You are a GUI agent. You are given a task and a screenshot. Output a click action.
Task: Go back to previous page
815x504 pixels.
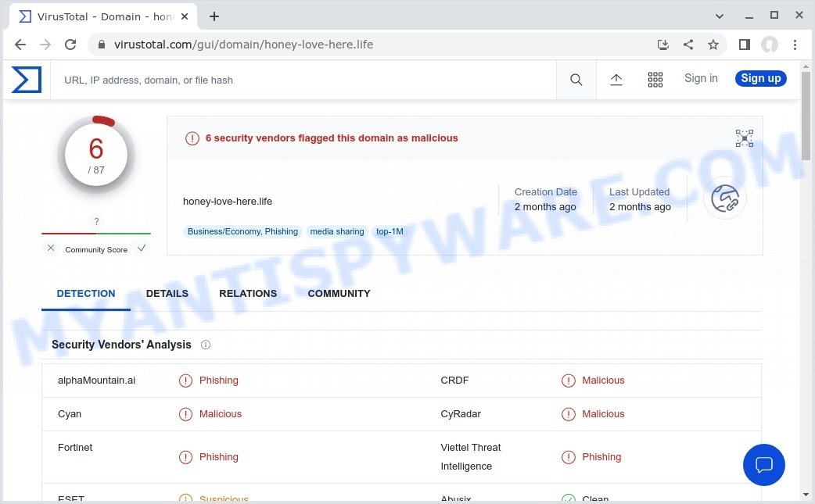20,45
